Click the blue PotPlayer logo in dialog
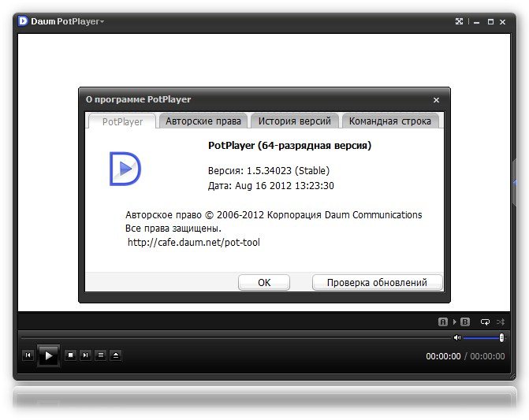This screenshot has width=529, height=420. click(125, 169)
